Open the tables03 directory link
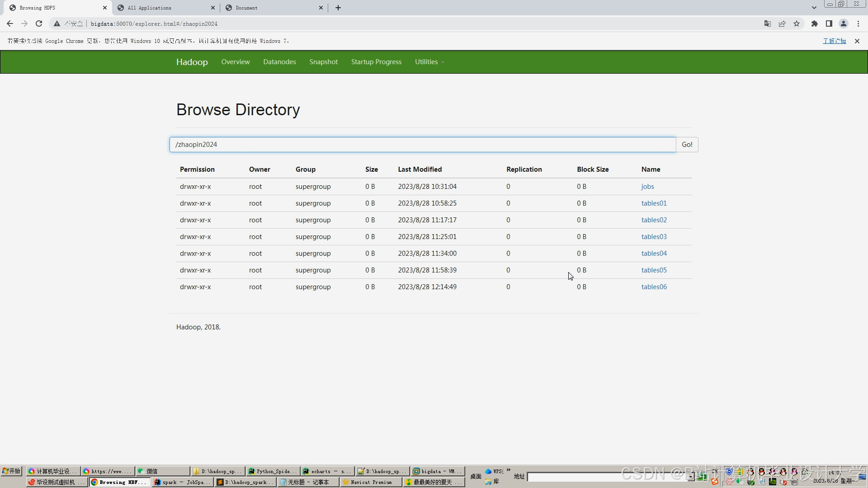Screen dimensions: 868x488 [x=654, y=237]
